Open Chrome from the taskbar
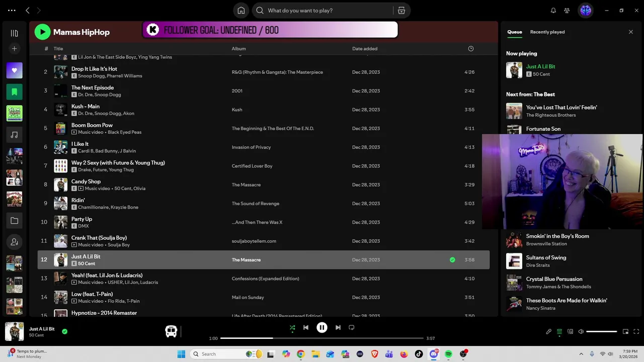 (300, 354)
